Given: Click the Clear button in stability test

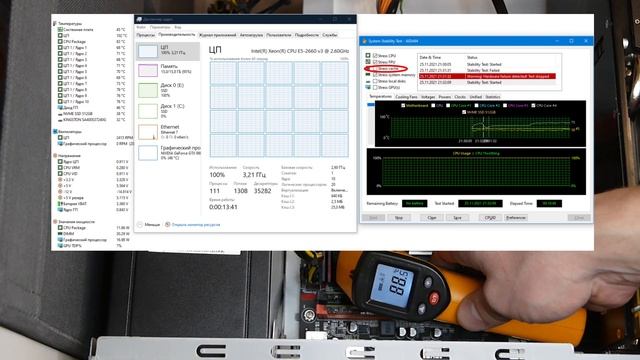Looking at the screenshot, I should [432, 218].
